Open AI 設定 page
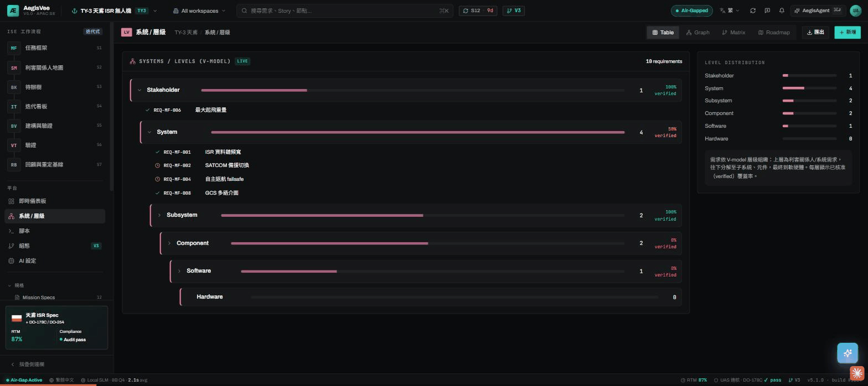 point(55,260)
